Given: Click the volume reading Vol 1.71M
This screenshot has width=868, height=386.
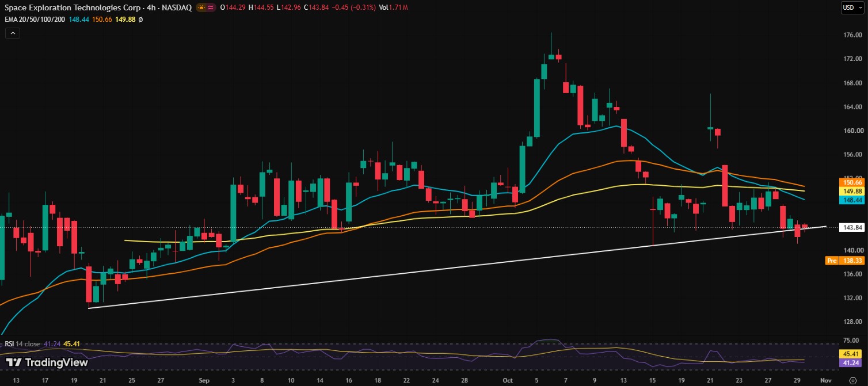Looking at the screenshot, I should [x=394, y=7].
